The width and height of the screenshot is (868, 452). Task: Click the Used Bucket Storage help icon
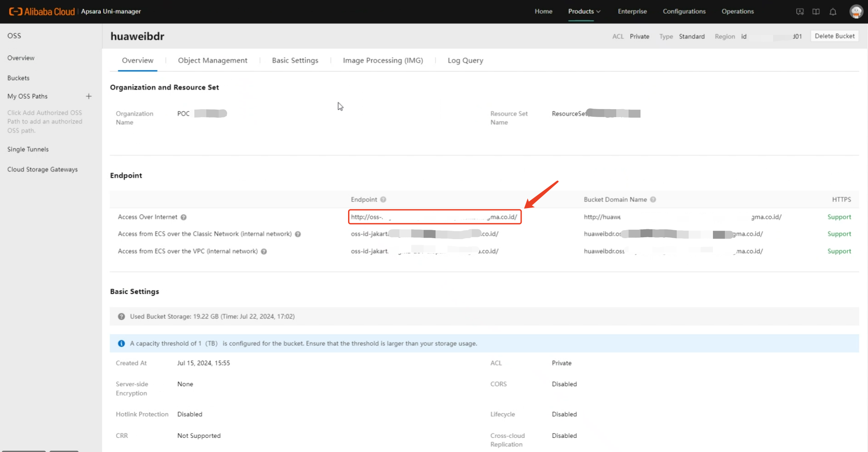click(x=121, y=316)
